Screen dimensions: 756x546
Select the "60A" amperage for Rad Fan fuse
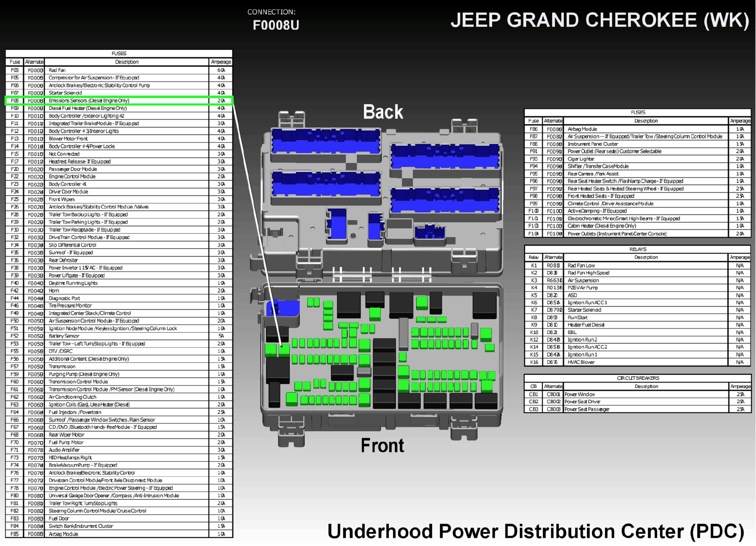[221, 70]
